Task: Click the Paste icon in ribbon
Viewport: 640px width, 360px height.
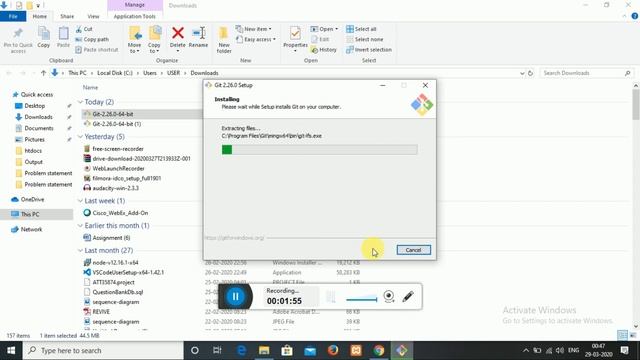Action: tap(63, 33)
